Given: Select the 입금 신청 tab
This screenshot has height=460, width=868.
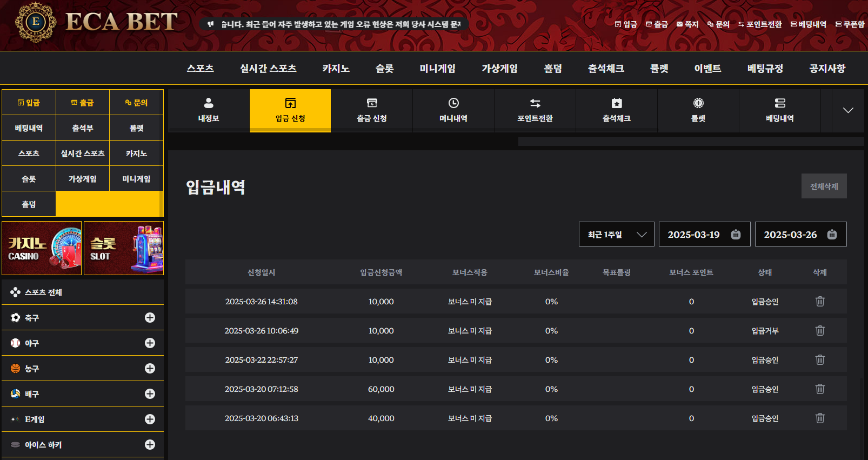Looking at the screenshot, I should pyautogui.click(x=290, y=110).
